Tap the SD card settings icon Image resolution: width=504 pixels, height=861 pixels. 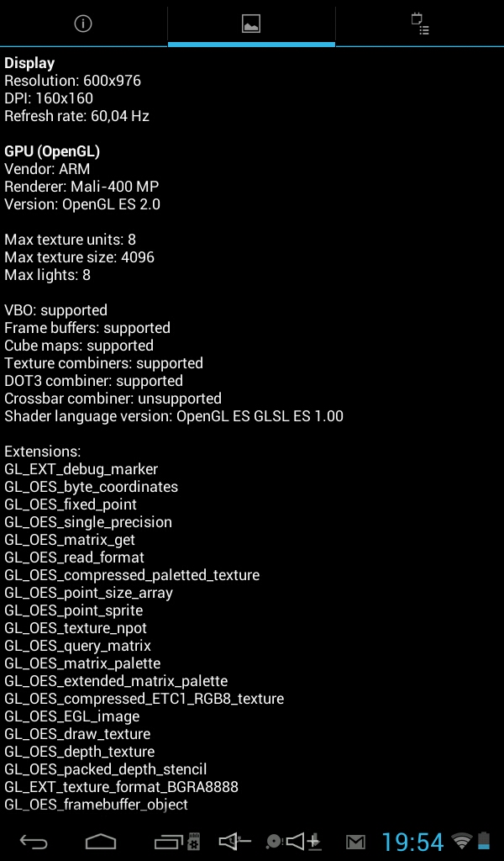point(193,842)
